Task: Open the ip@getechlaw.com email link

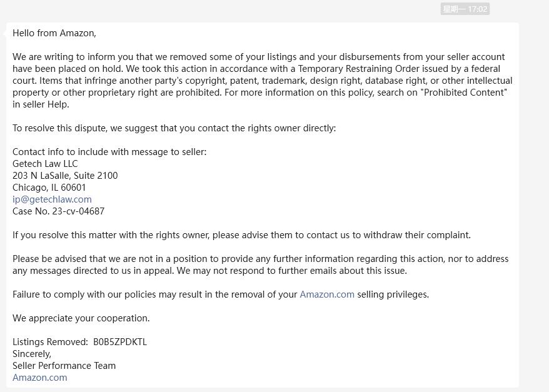Action: (x=52, y=199)
